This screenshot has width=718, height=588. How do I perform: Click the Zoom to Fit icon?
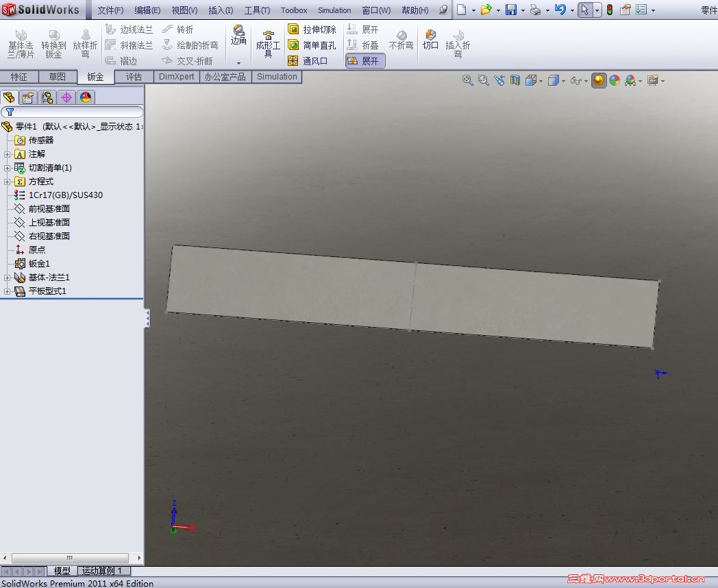click(x=467, y=81)
